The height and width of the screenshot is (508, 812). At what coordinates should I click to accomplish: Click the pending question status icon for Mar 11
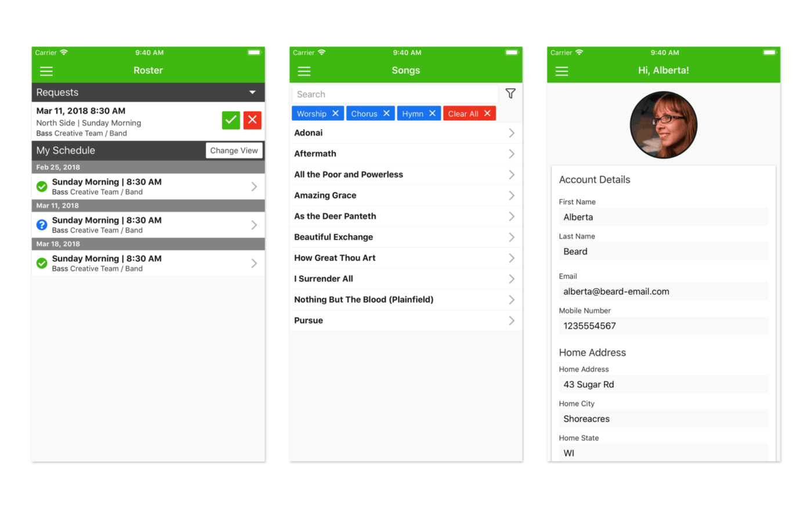(x=42, y=225)
